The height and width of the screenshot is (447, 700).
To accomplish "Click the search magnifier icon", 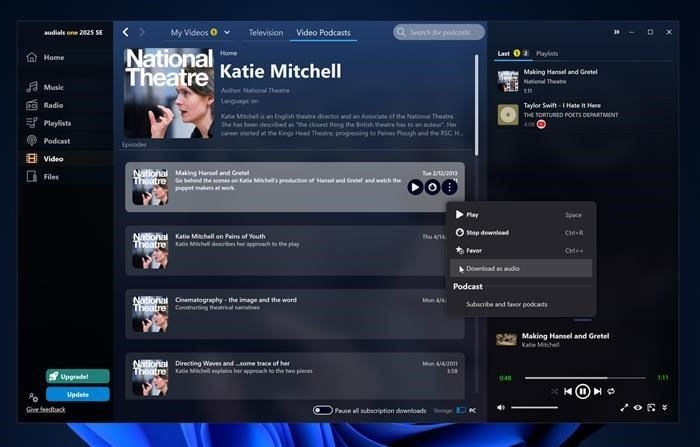I will 401,32.
